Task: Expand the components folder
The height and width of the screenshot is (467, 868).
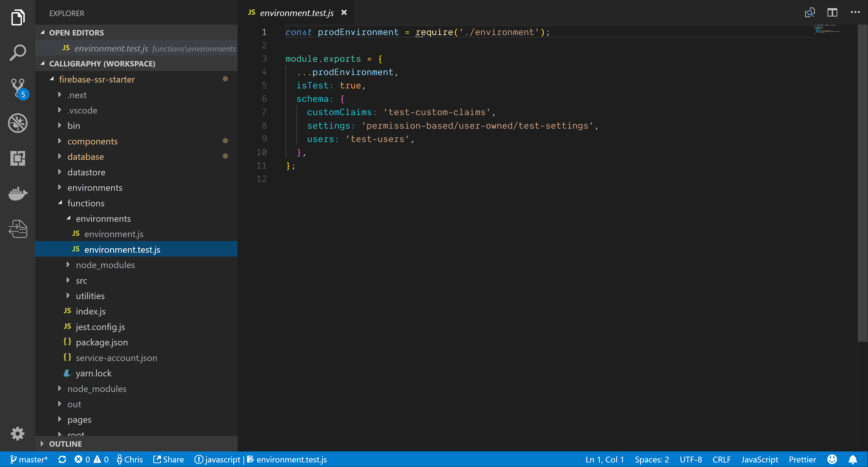Action: (x=136, y=141)
